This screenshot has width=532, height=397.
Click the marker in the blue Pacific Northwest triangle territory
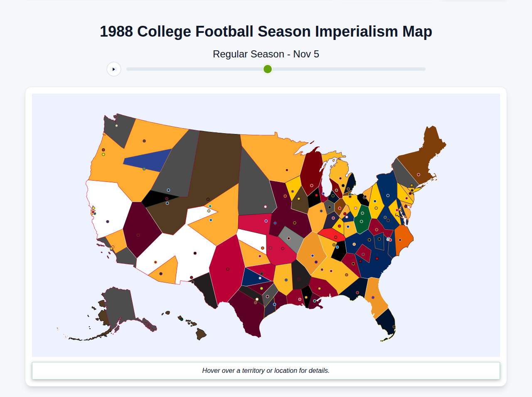[x=144, y=169]
